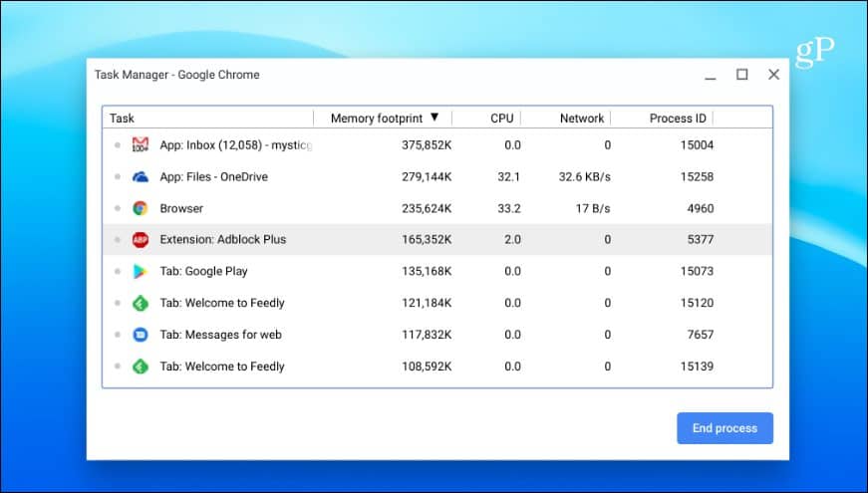Click the Feedly icon for process 15120
The image size is (868, 493).
(x=141, y=303)
